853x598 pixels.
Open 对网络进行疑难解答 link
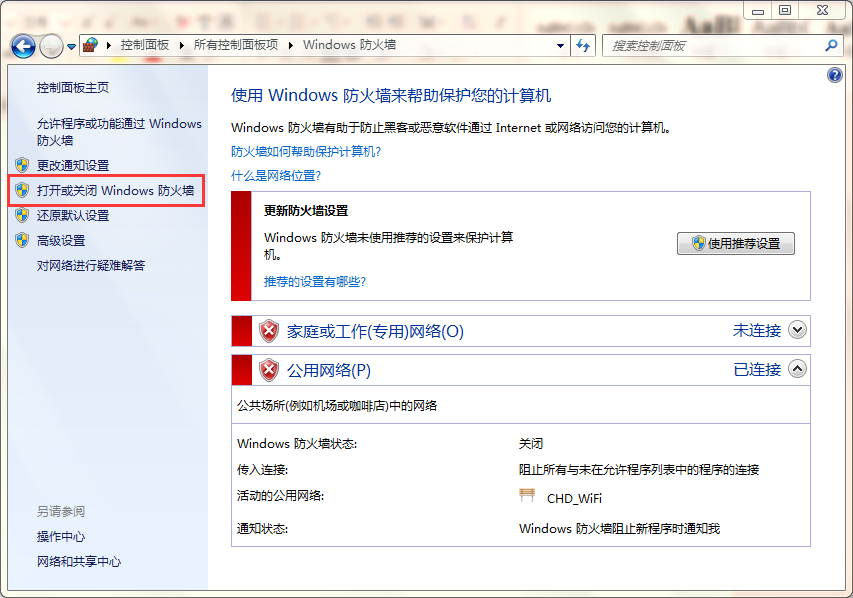[91, 266]
